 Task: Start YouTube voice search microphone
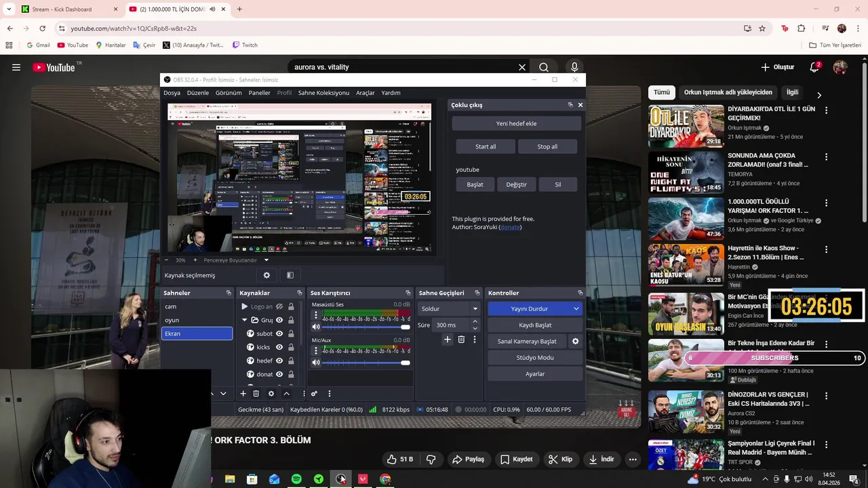(x=574, y=67)
